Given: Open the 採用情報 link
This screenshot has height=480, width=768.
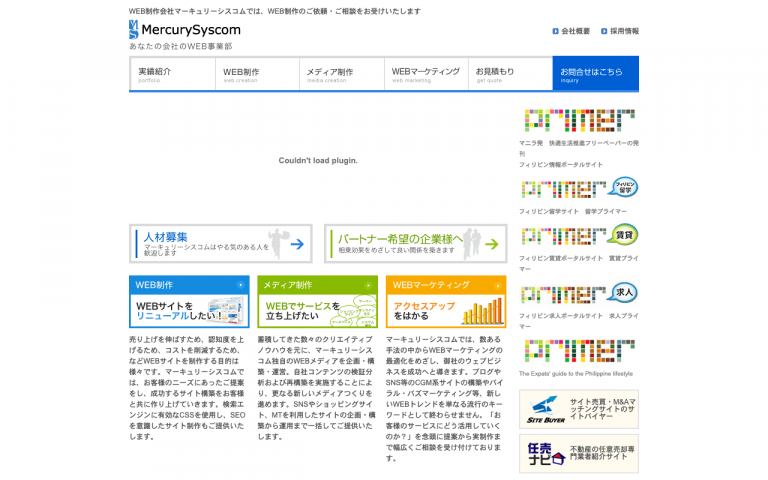Looking at the screenshot, I should pos(624,31).
